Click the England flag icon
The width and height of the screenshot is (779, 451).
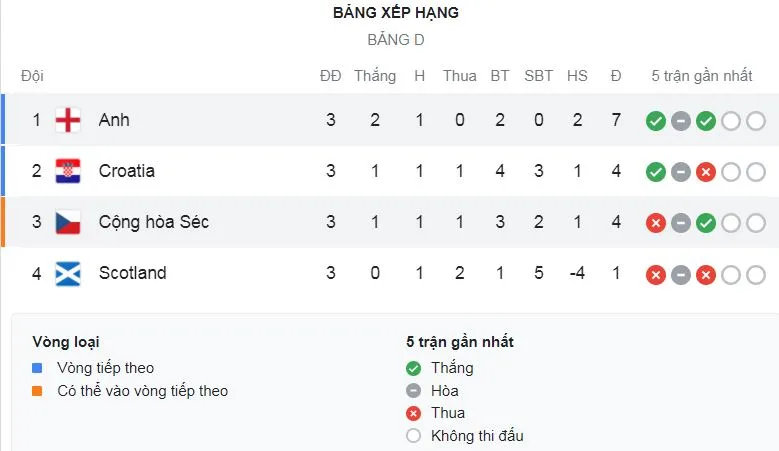point(68,120)
